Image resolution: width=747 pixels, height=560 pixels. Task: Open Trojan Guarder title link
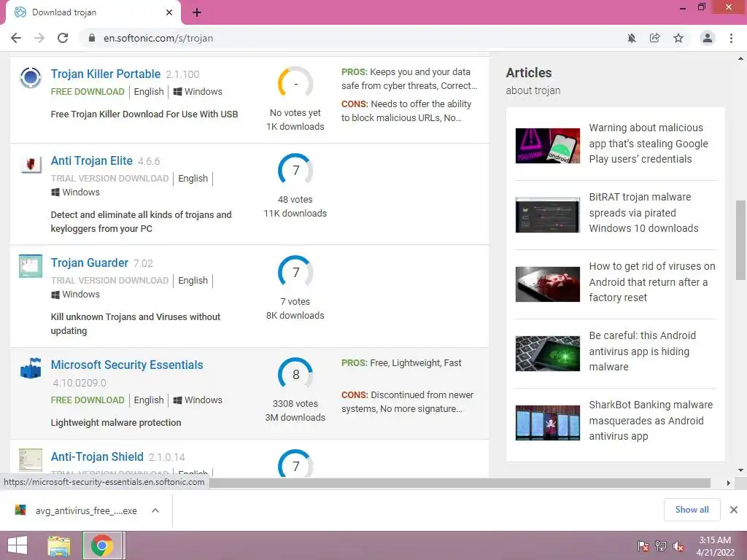(x=90, y=262)
